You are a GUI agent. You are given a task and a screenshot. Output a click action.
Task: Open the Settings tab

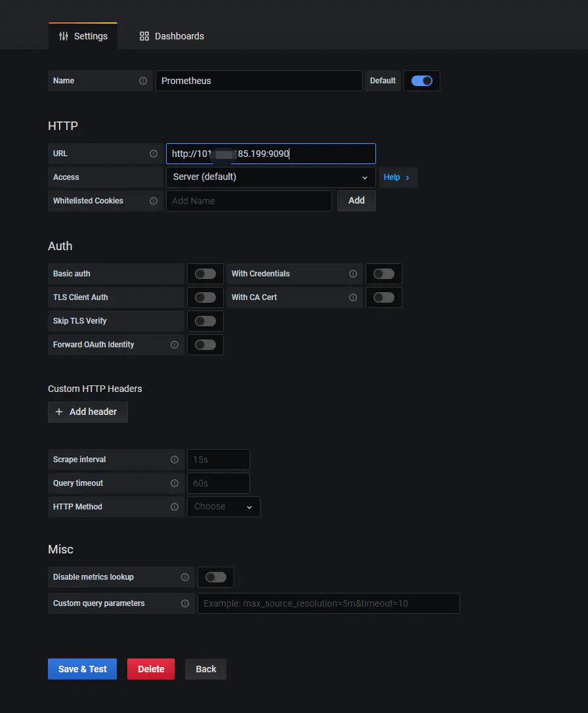(83, 36)
